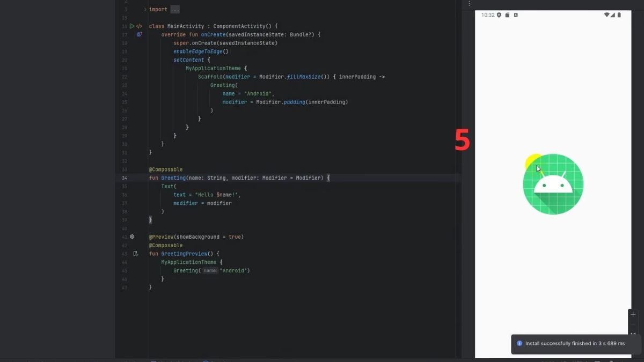Expand the folded import statements chevron
This screenshot has height=362, width=644.
coord(145,9)
